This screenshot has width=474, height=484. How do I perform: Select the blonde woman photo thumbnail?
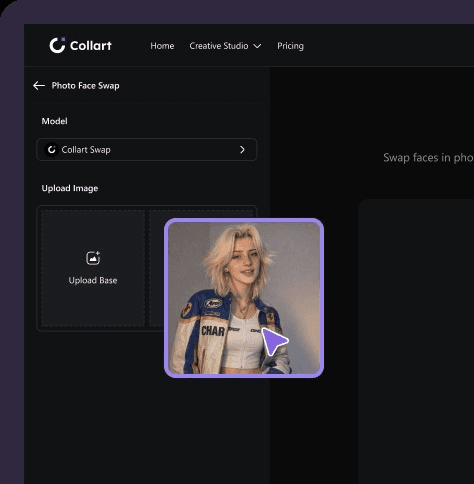point(244,298)
